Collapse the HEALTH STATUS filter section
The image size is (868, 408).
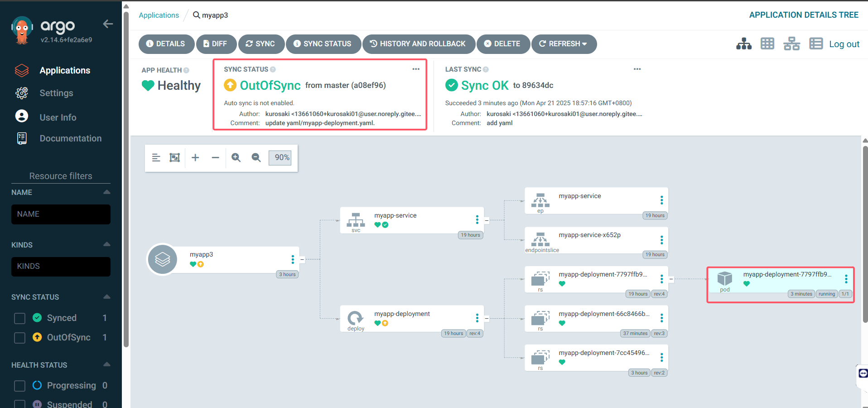(107, 364)
